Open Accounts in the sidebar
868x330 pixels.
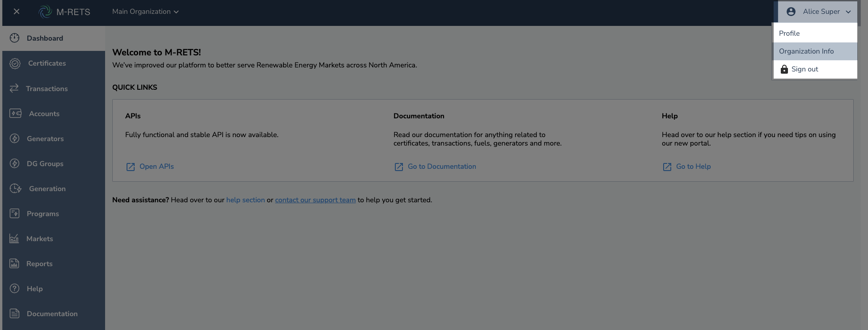click(x=54, y=113)
